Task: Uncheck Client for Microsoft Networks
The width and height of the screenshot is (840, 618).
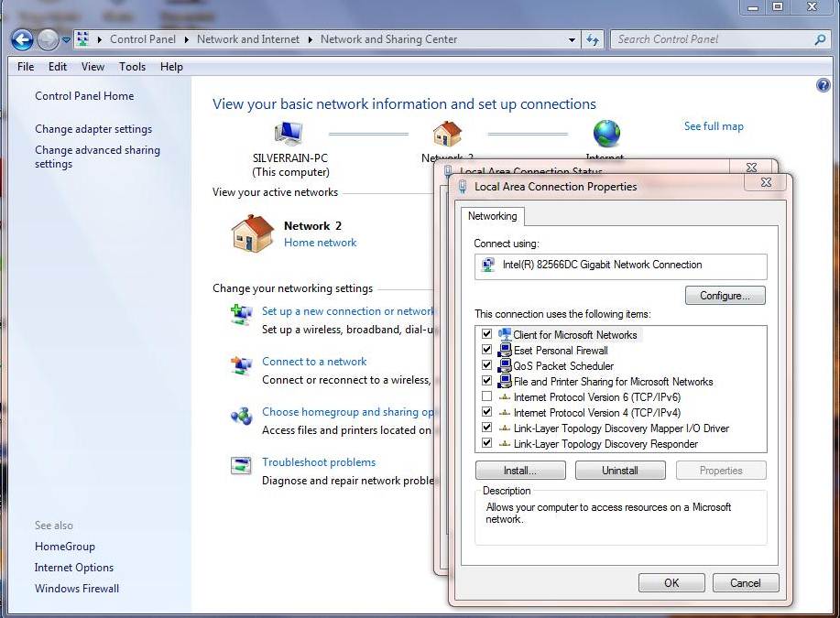Action: tap(486, 334)
